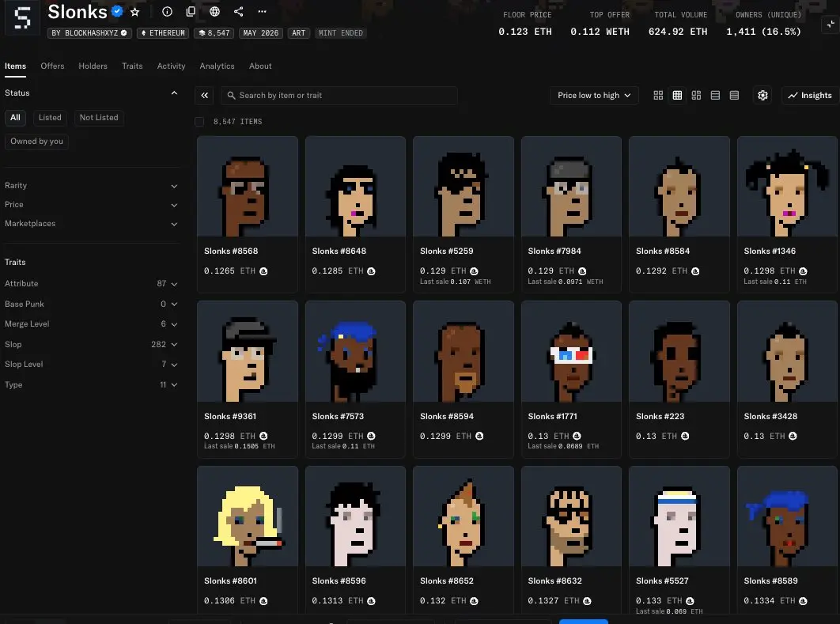Click marketplace icon beside Slonks #5259 price
Viewport: 840px width, 624px height.
pos(474,271)
